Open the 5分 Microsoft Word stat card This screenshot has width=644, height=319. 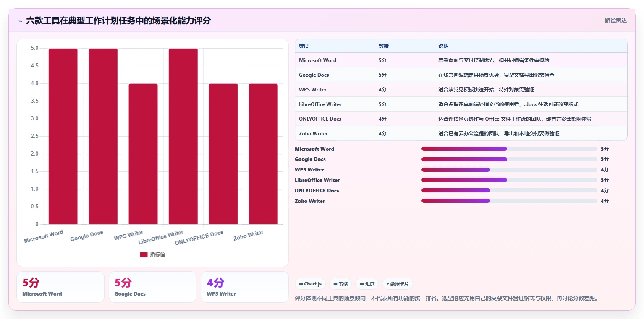60,287
